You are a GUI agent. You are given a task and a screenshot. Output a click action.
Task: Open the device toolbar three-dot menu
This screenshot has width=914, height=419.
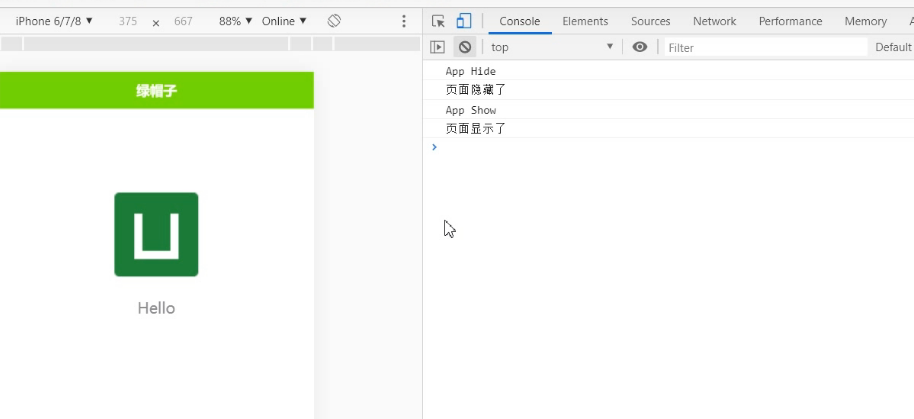click(404, 22)
